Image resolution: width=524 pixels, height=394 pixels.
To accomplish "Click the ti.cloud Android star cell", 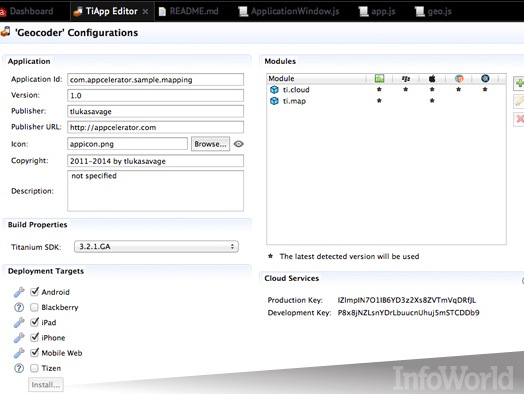I will [x=379, y=89].
